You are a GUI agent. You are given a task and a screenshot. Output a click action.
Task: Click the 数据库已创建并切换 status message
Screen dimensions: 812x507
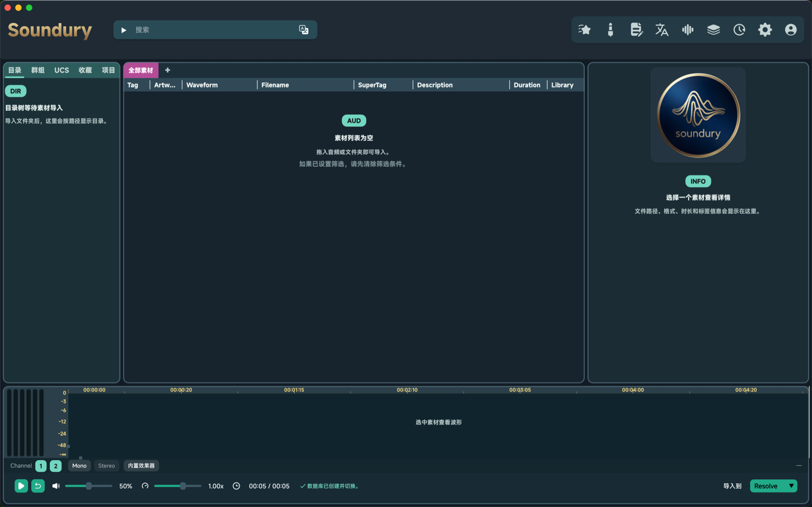coord(330,486)
